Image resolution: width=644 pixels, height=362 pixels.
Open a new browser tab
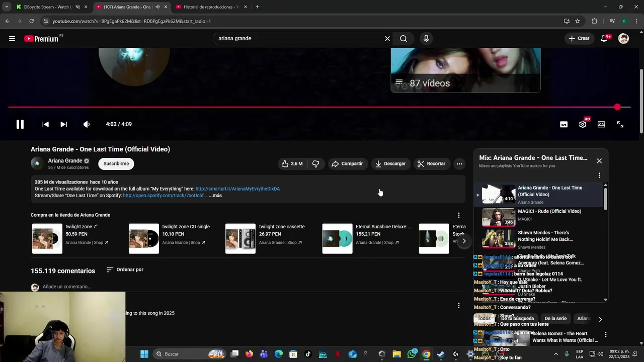pyautogui.click(x=257, y=7)
